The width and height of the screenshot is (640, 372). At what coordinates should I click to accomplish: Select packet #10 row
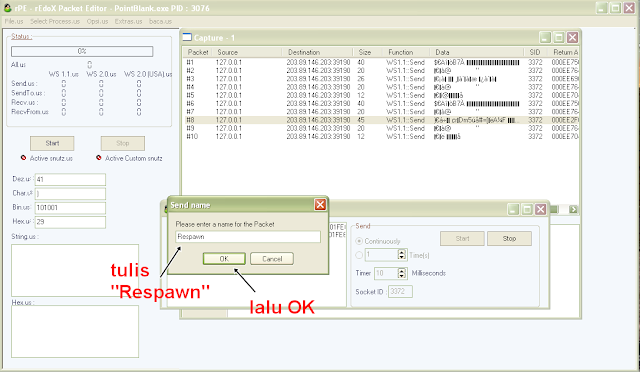click(381, 136)
